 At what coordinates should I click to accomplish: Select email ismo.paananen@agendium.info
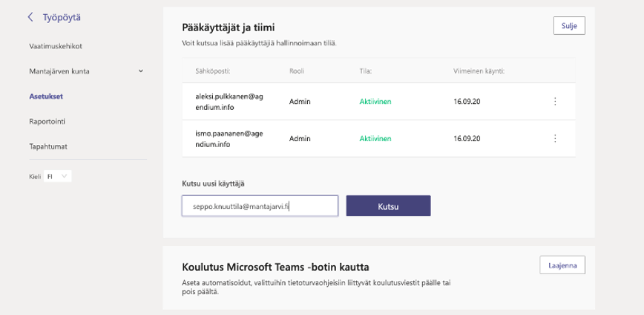[229, 139]
